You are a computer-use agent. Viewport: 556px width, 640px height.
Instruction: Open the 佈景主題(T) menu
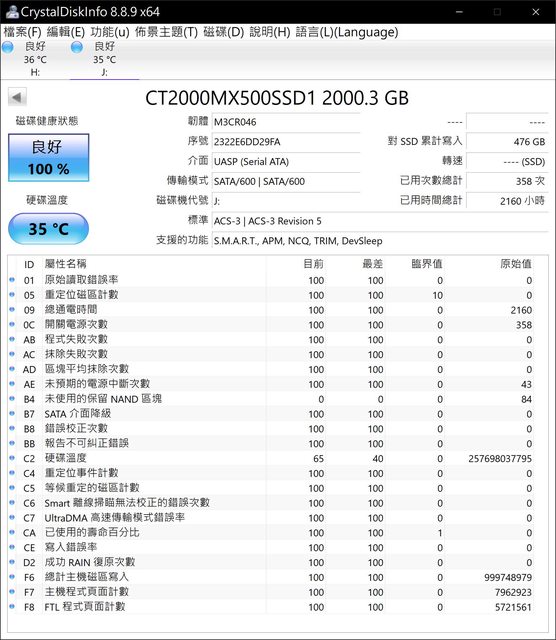[x=166, y=32]
